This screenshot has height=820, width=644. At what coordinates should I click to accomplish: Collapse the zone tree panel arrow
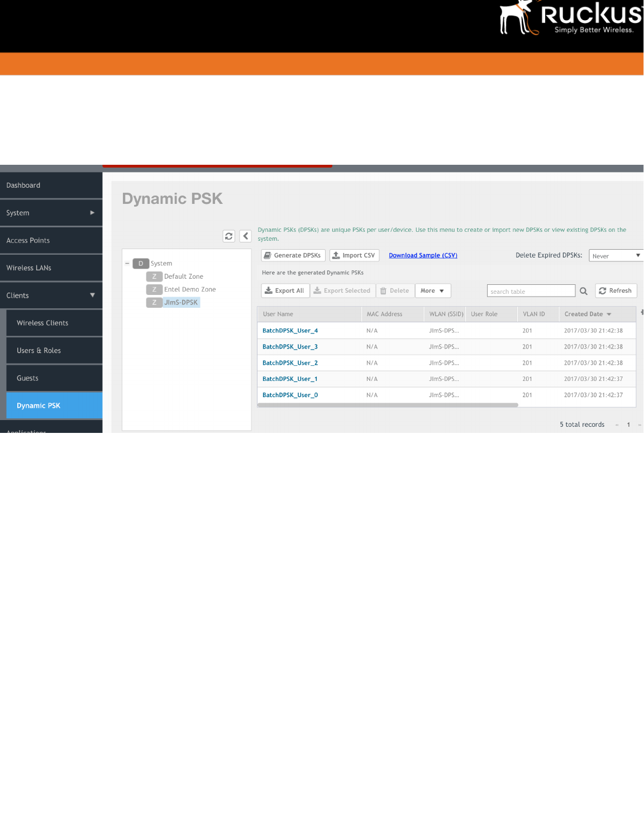pos(246,236)
